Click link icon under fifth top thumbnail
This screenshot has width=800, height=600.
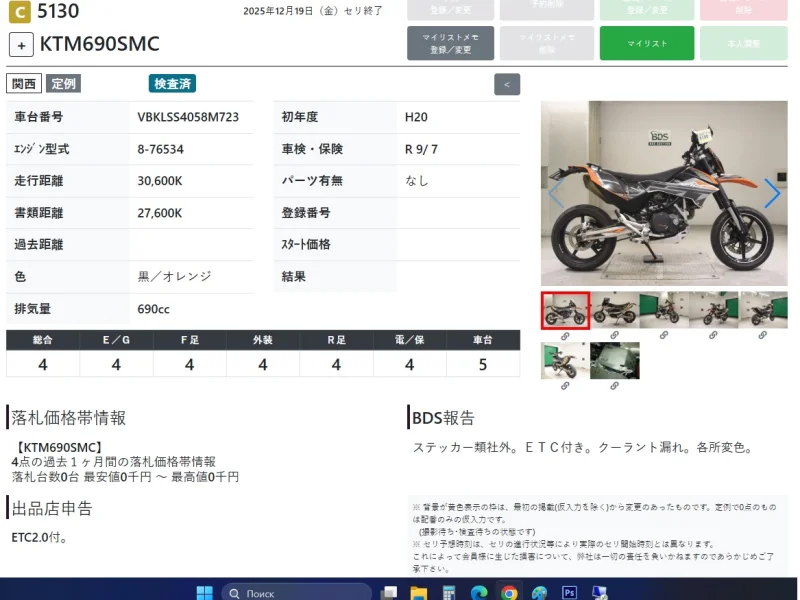pos(763,335)
